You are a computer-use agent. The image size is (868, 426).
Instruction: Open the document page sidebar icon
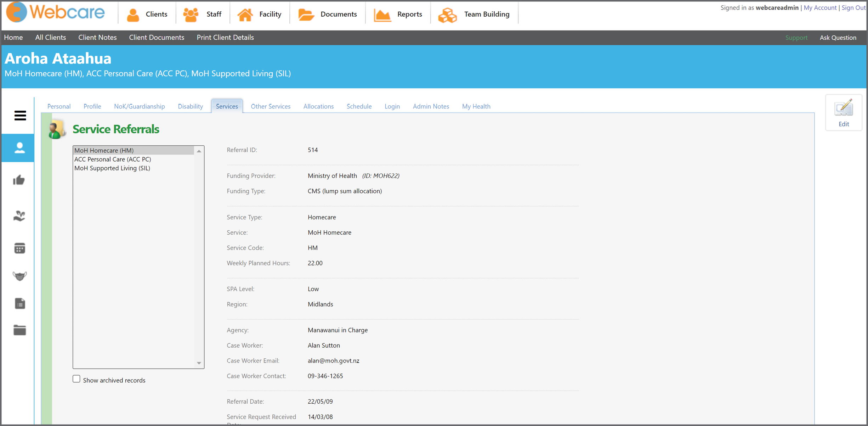[20, 303]
